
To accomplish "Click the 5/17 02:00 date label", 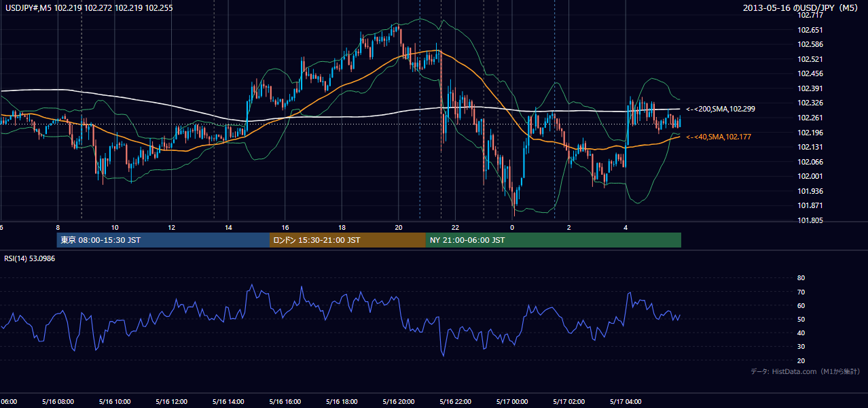I will [568, 401].
